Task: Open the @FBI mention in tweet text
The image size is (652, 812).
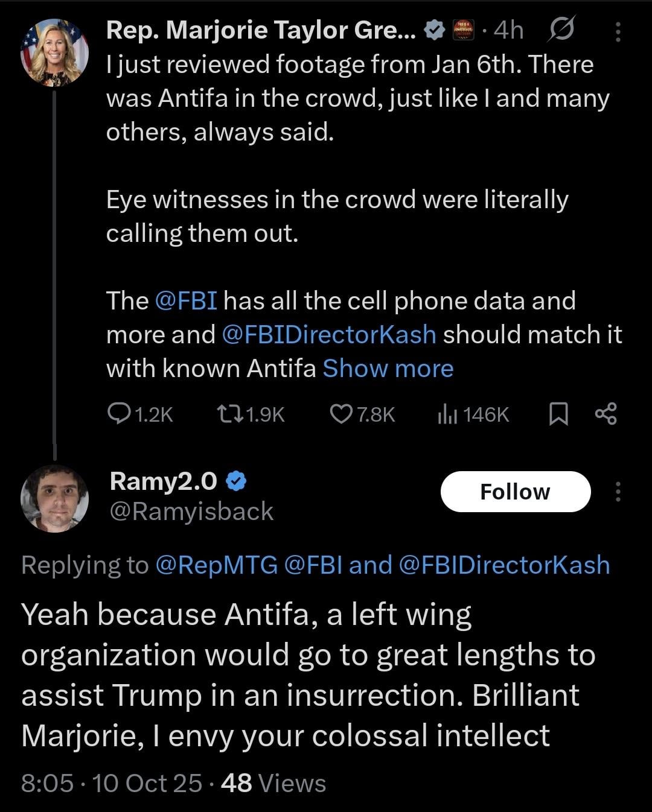Action: tap(186, 300)
